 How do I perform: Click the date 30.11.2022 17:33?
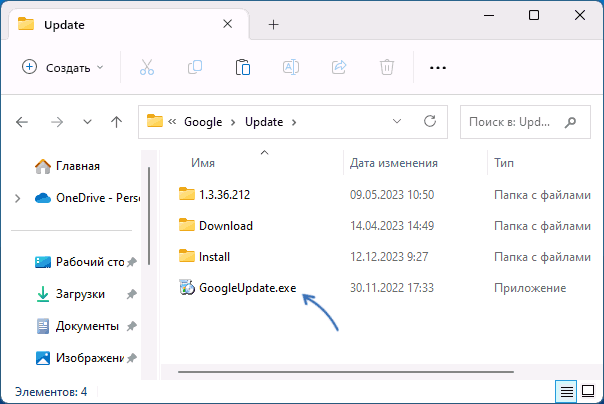(391, 288)
